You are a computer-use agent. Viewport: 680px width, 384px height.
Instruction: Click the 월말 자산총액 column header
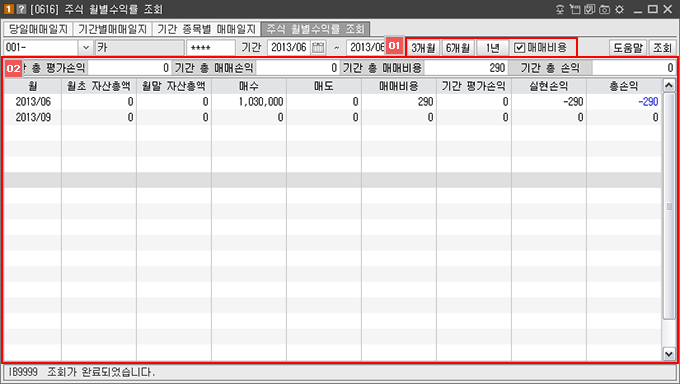[174, 86]
